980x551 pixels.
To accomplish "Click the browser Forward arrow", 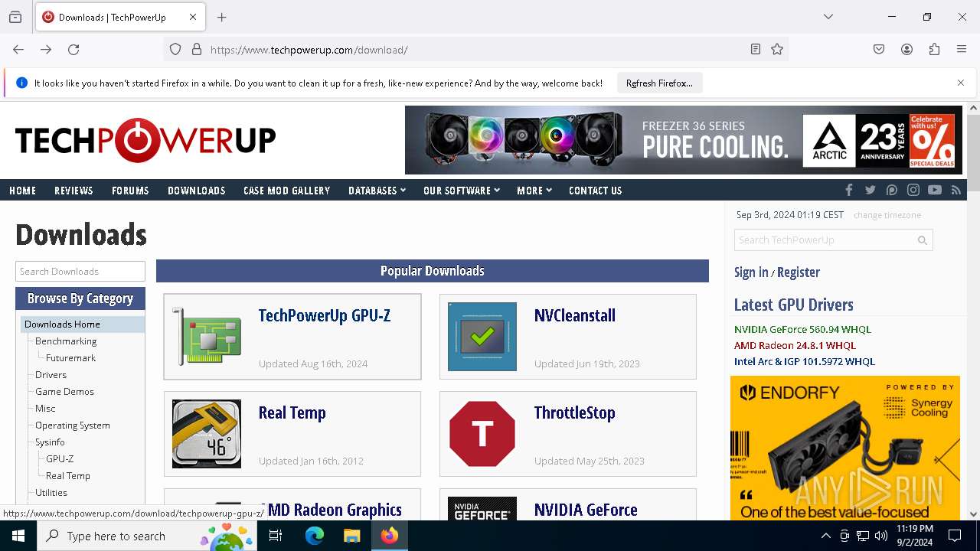I will click(46, 50).
